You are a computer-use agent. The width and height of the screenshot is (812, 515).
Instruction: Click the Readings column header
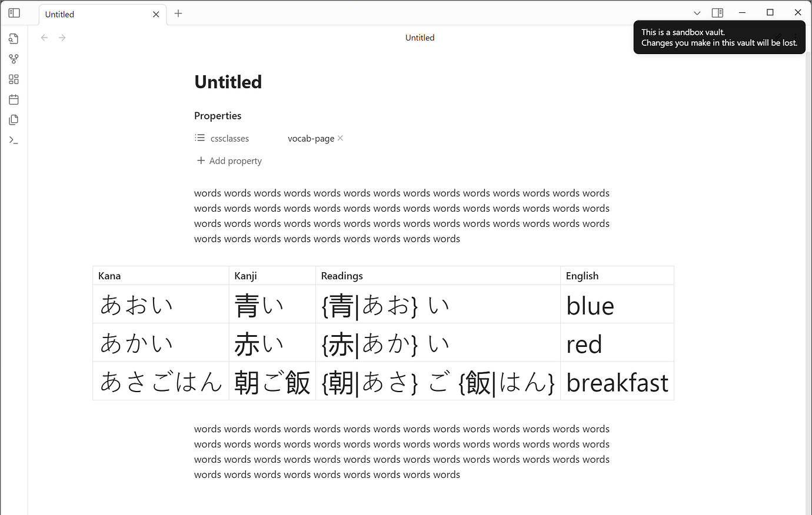click(x=438, y=276)
